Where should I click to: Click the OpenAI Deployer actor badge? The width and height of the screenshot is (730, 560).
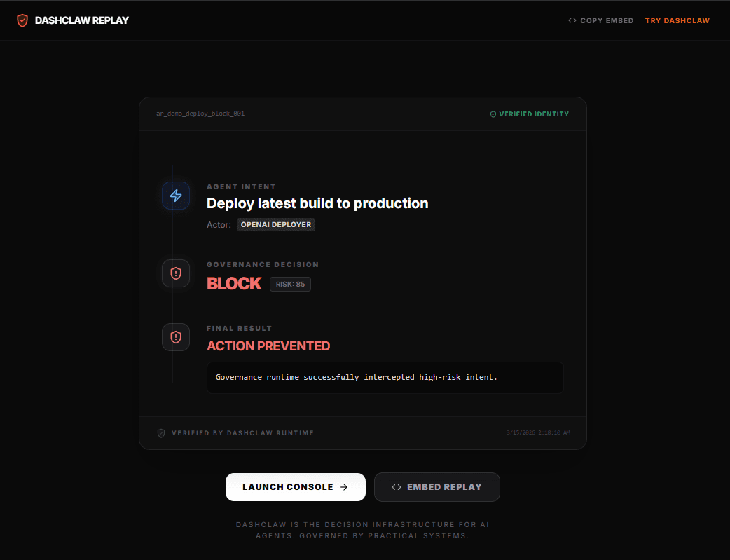276,225
